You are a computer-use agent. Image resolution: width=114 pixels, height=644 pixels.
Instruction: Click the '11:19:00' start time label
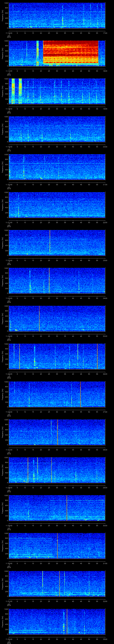click(x=9, y=147)
